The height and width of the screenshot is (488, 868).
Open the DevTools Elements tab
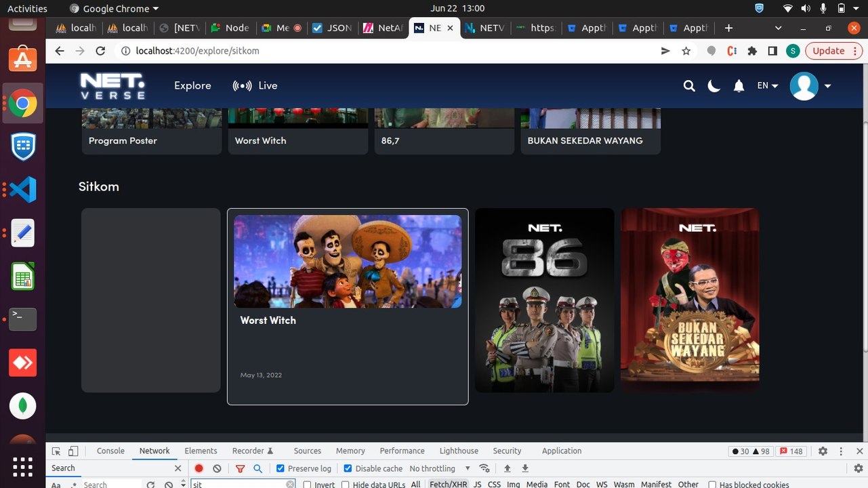click(201, 451)
